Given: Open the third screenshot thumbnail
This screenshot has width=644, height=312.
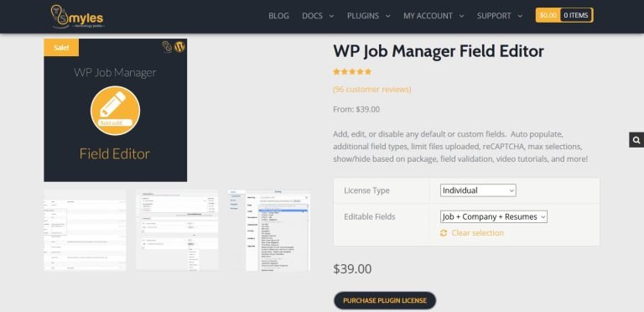Looking at the screenshot, I should [x=269, y=230].
